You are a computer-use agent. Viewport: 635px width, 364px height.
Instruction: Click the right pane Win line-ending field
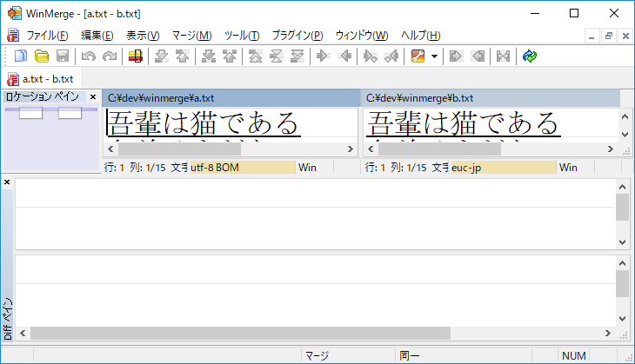tap(576, 168)
